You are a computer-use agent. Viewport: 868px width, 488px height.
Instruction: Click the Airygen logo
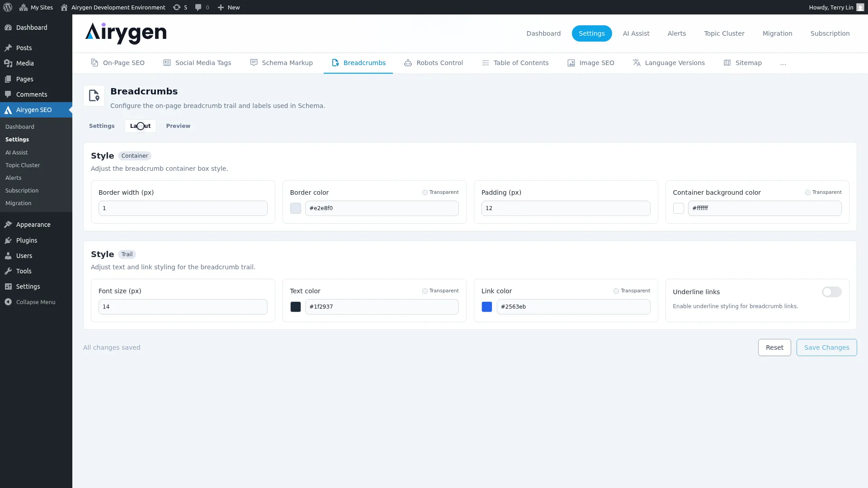pos(126,33)
